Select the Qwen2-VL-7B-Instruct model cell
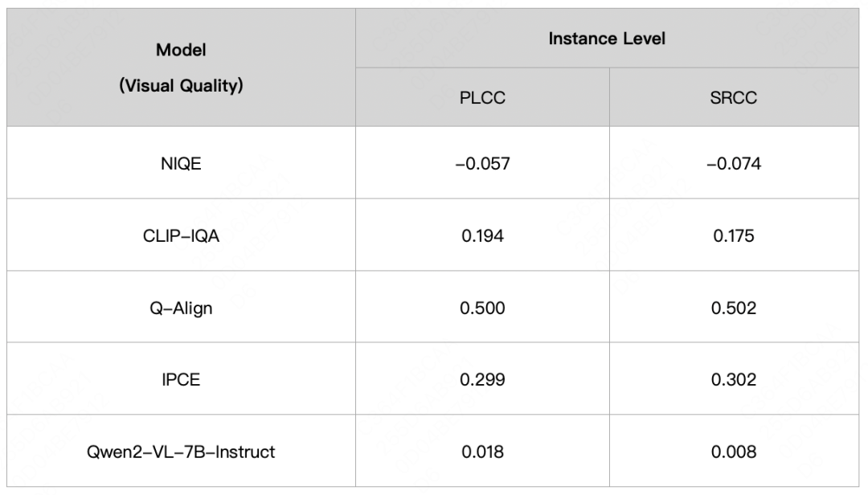Image resolution: width=868 pixels, height=495 pixels. point(181,451)
